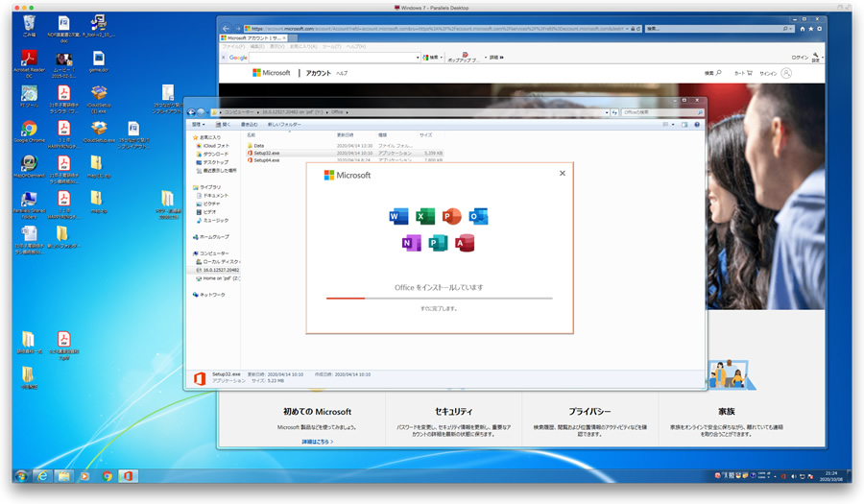Screen dimensions: 864x504
Task: Click 新しいフォルダー in Explorer toolbar
Action: [284, 125]
